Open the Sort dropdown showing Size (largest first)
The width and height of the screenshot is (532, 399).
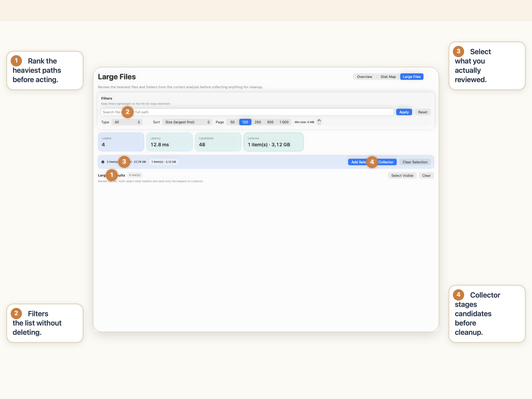187,122
